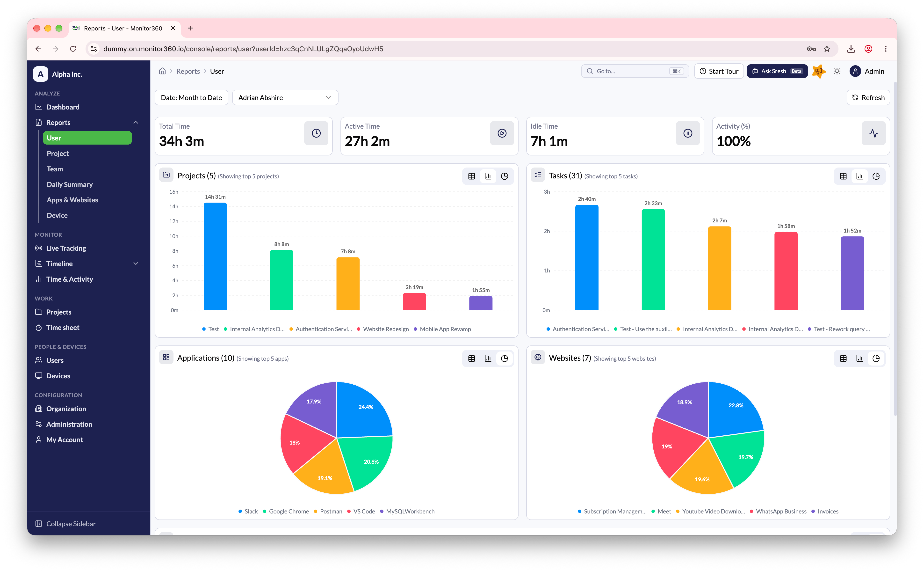Open the Daily Summary report

(70, 184)
